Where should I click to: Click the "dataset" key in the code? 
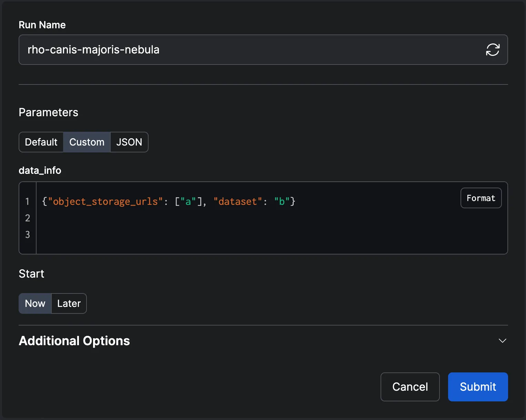238,201
